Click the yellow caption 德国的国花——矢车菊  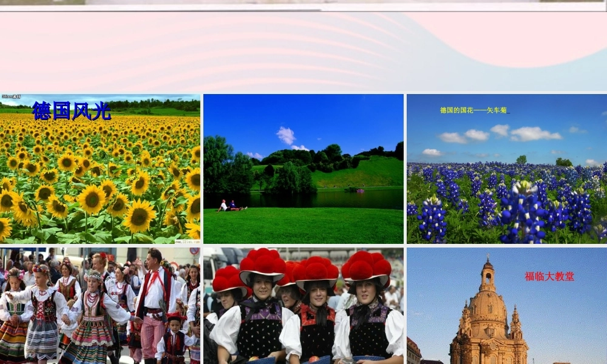click(x=474, y=110)
